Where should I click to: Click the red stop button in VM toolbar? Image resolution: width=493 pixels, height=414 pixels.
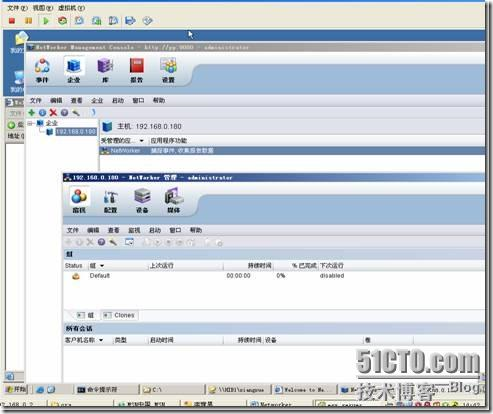[12, 21]
